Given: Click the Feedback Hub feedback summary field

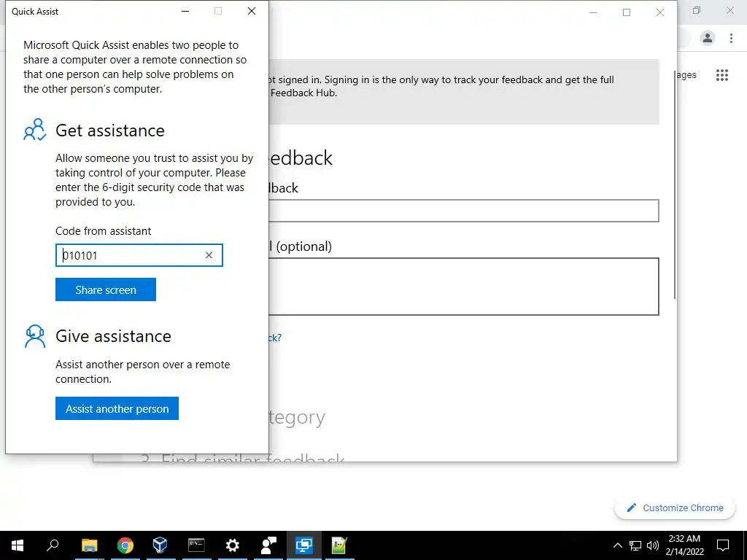Looking at the screenshot, I should point(463,211).
